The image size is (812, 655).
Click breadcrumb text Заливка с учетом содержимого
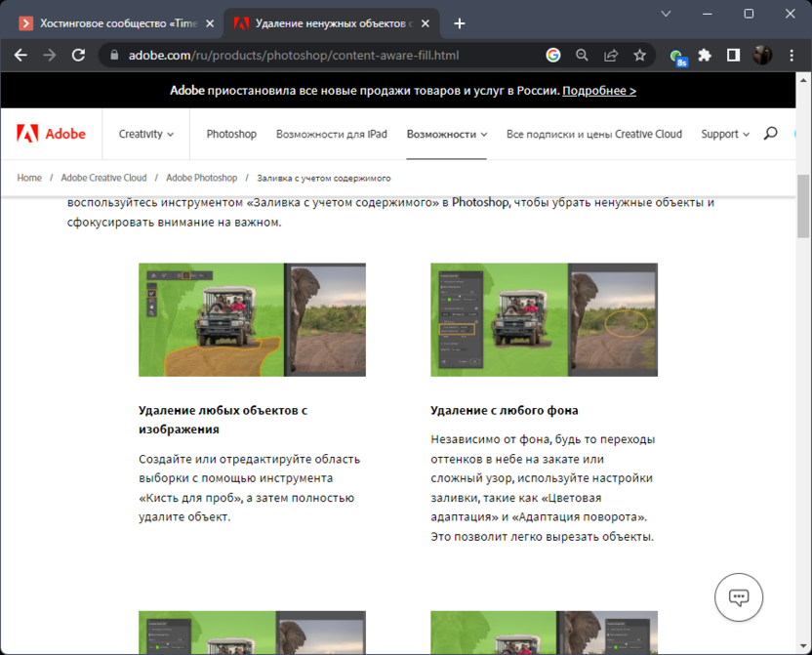coord(324,178)
